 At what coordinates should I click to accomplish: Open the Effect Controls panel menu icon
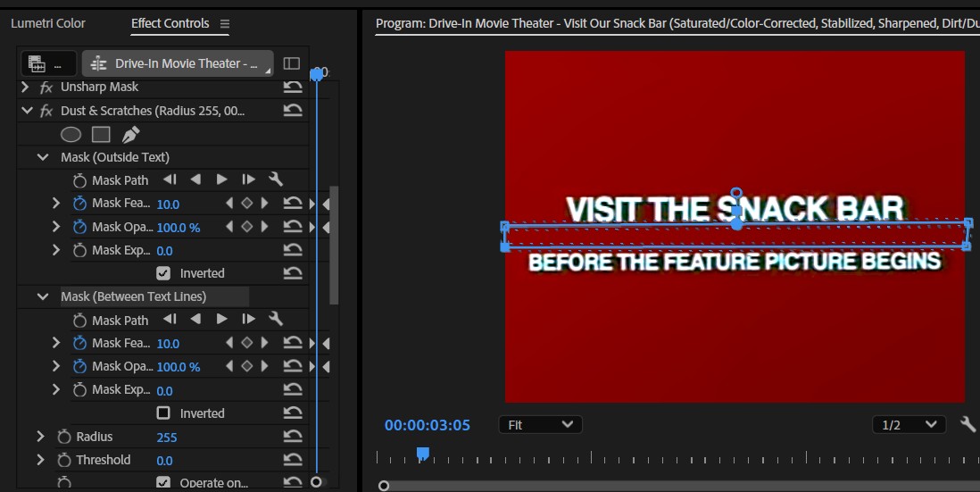(x=224, y=24)
